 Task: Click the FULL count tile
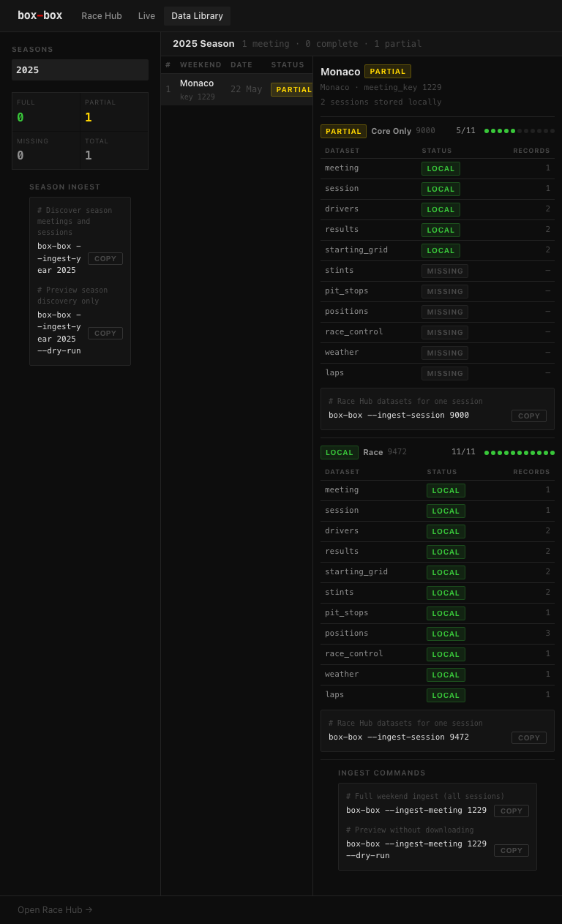tap(46, 112)
